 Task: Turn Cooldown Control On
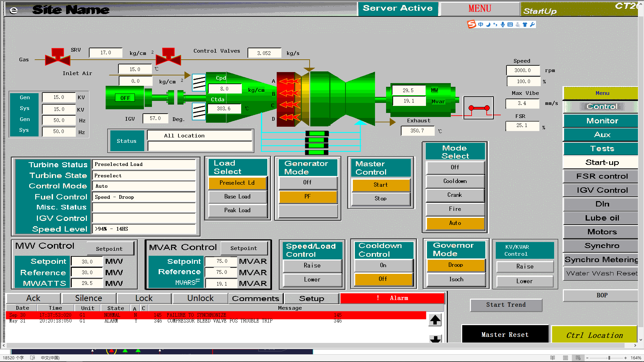point(383,265)
